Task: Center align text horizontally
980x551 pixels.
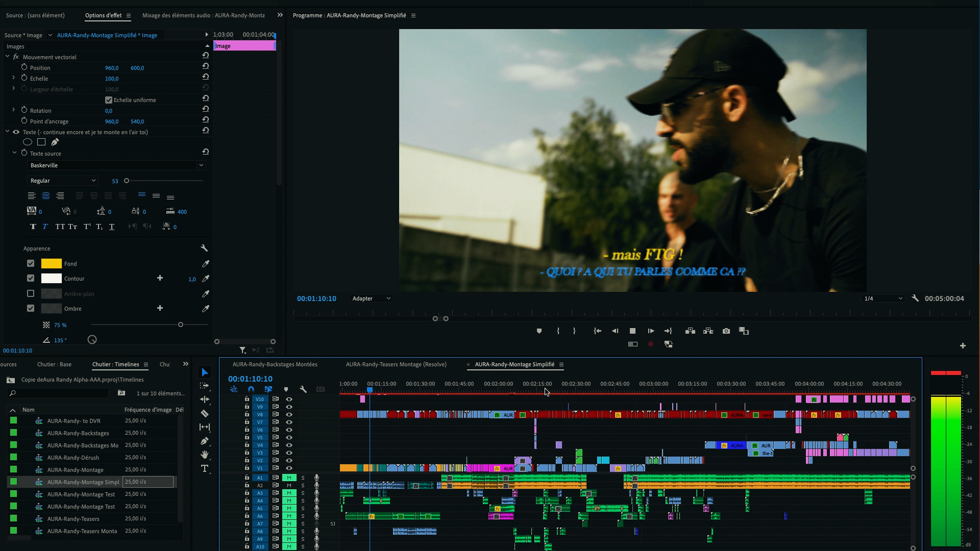Action: pos(45,196)
